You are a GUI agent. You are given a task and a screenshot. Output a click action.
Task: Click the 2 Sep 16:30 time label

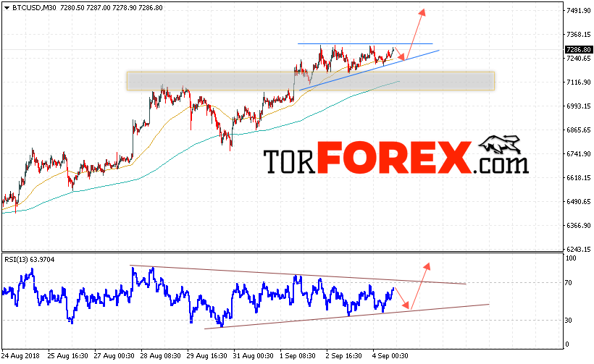click(x=343, y=355)
